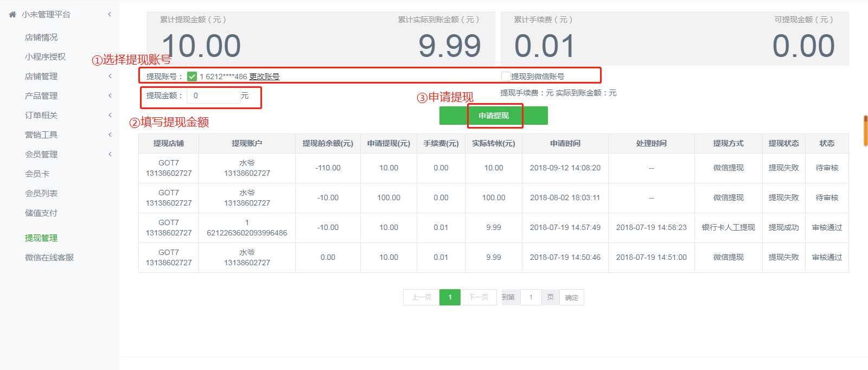Click the 下一页 pagination button
Viewport: 868px width, 370px height.
point(478,297)
